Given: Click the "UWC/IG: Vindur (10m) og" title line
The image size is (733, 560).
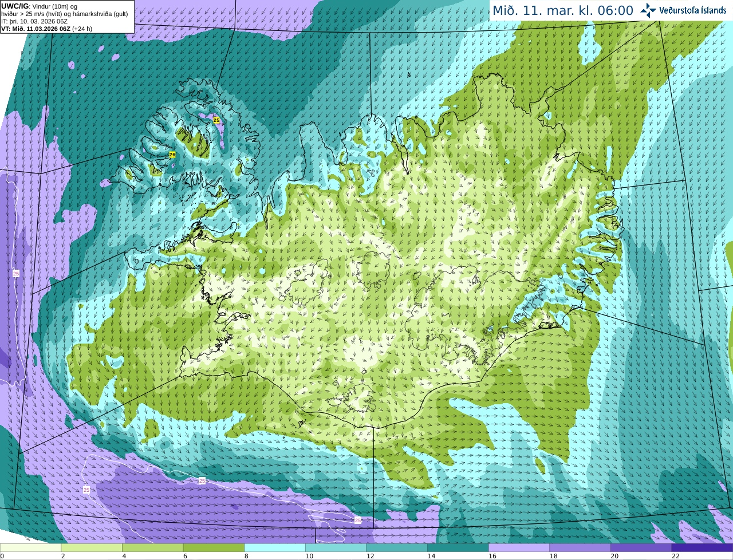Looking at the screenshot, I should click(x=40, y=6).
